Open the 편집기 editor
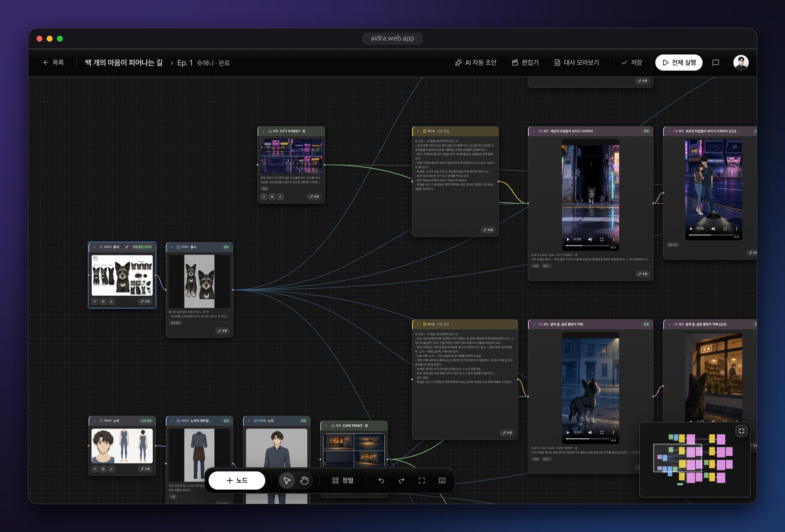Image resolution: width=785 pixels, height=532 pixels. 525,63
